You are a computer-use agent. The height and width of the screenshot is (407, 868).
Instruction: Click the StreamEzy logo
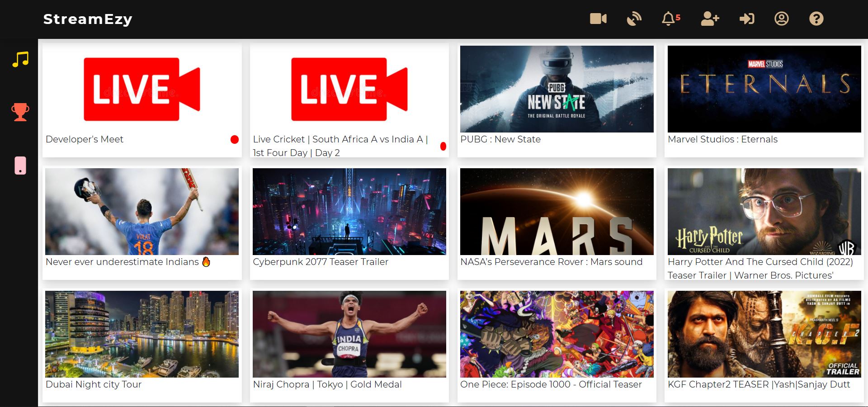(88, 19)
